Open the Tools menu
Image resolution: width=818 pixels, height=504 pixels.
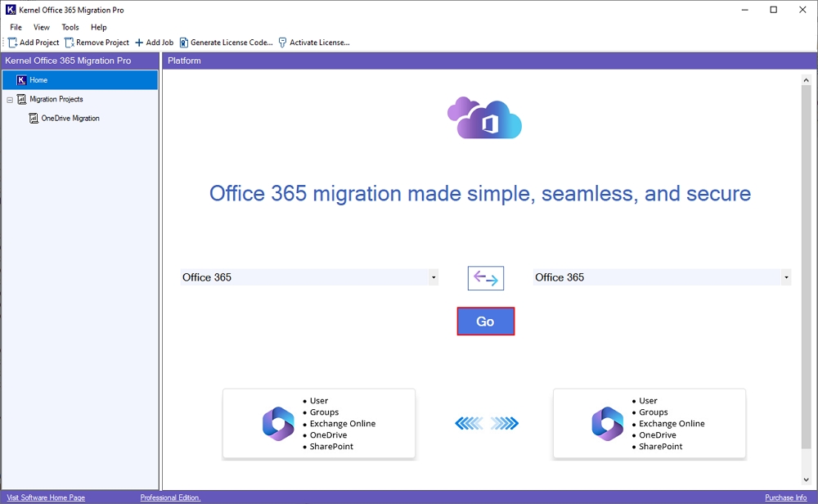click(x=70, y=27)
